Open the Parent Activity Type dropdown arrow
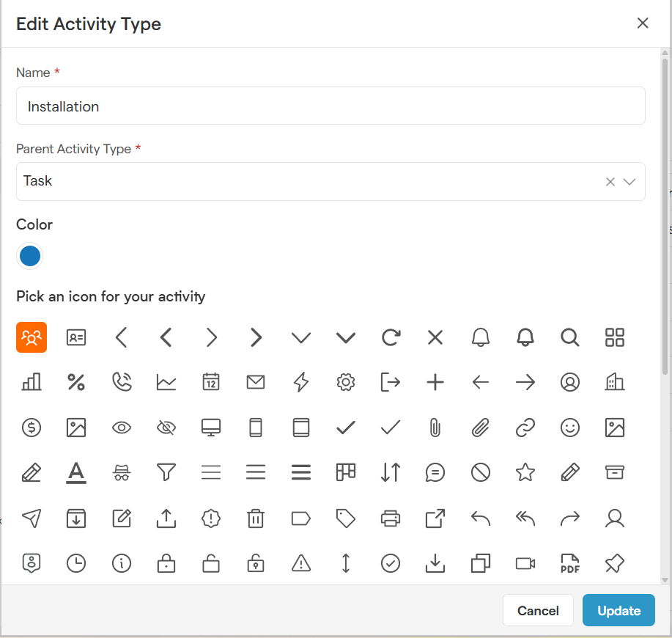The width and height of the screenshot is (672, 638). [629, 182]
